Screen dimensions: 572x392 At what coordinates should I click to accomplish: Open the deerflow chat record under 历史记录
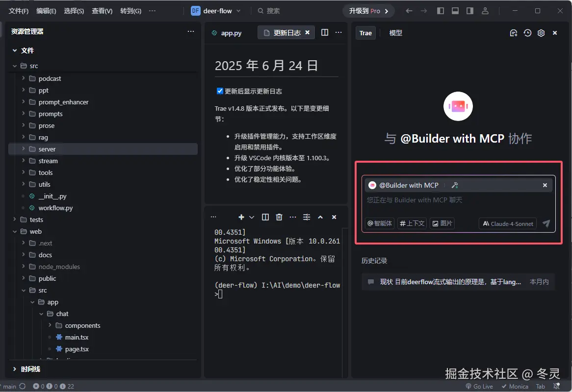coord(456,282)
